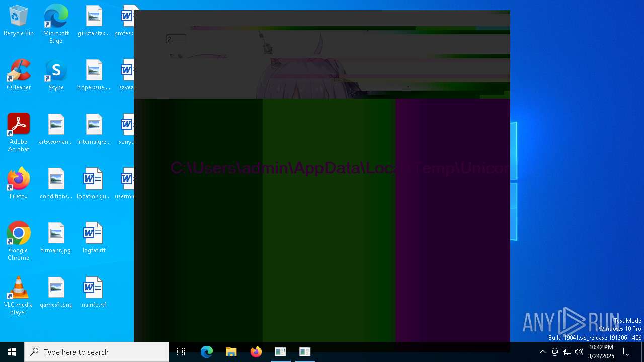Viewport: 644px width, 362px height.
Task: Open network status in the system tray
Action: pyautogui.click(x=567, y=352)
